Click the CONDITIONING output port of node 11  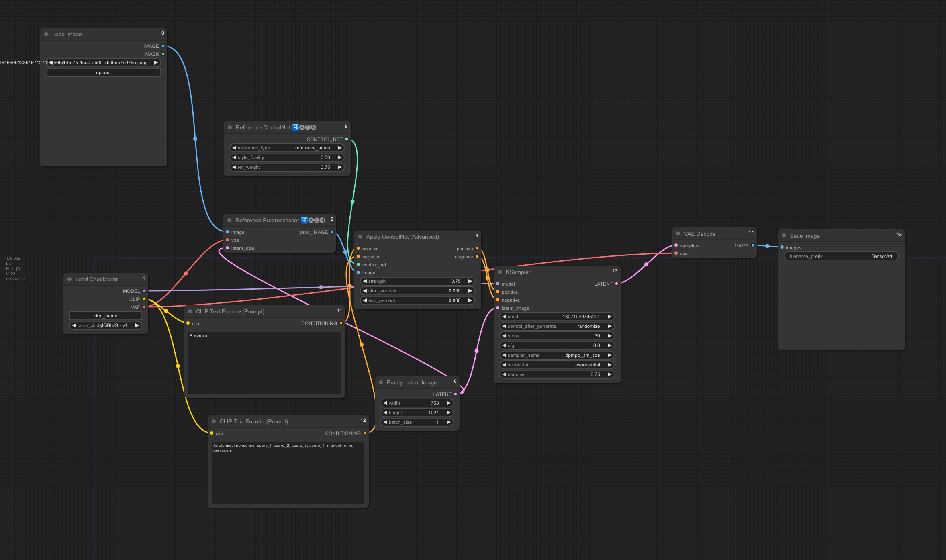(341, 323)
